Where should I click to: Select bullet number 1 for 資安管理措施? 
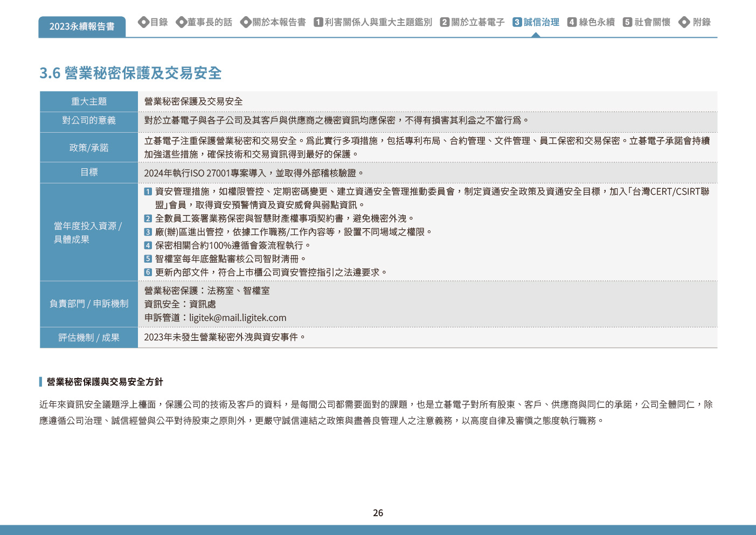coord(148,191)
